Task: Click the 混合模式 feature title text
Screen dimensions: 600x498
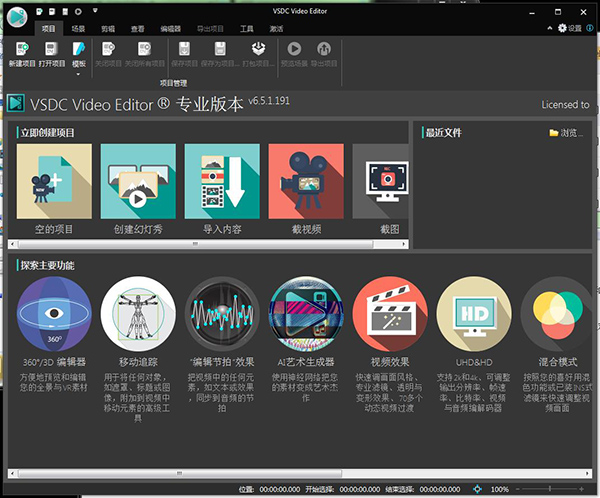Action: (x=558, y=362)
